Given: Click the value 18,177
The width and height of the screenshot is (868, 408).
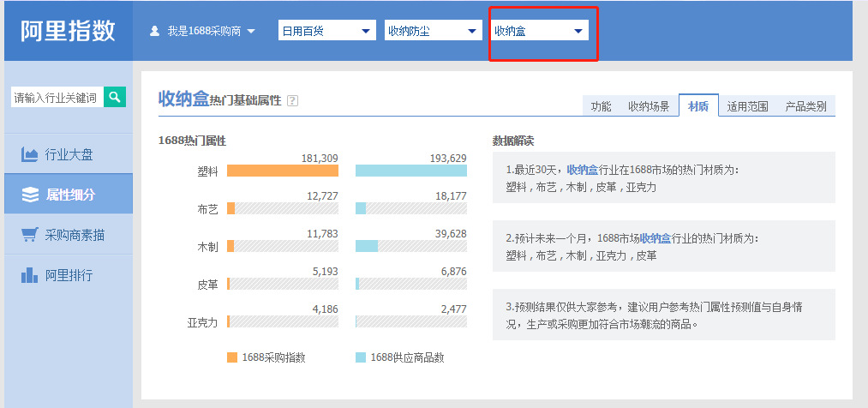Looking at the screenshot, I should (451, 196).
